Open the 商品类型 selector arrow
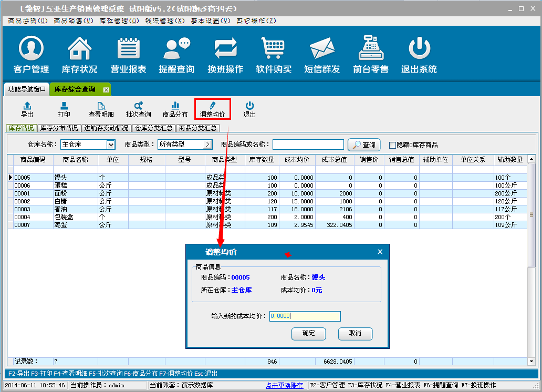This screenshot has height=392, width=542. coord(207,145)
